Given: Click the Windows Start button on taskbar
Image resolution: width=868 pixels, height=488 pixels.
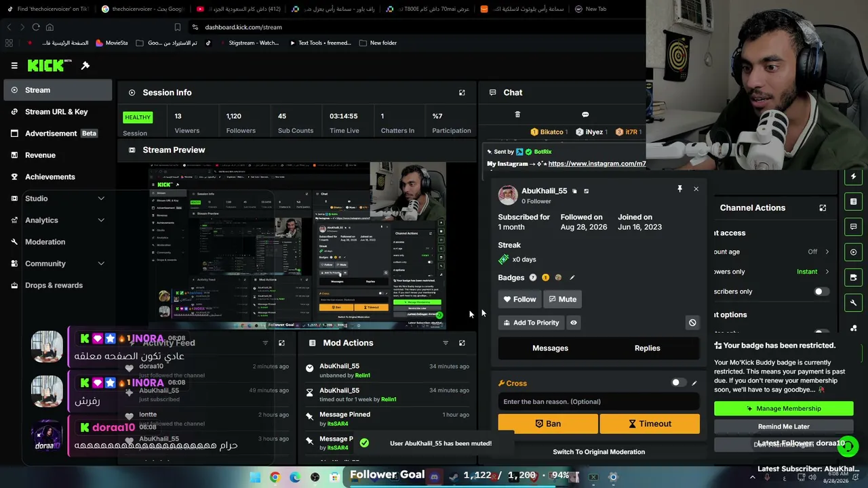Looking at the screenshot, I should tap(255, 477).
